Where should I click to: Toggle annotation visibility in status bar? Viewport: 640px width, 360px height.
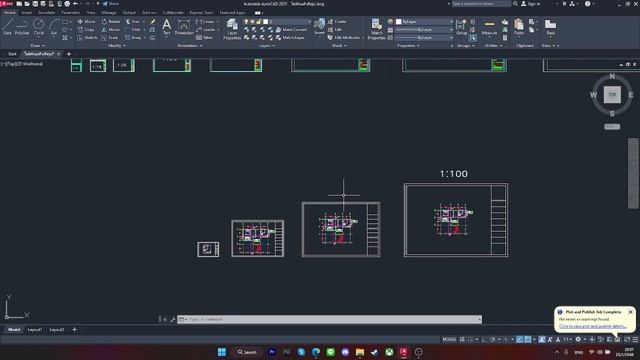[x=542, y=340]
